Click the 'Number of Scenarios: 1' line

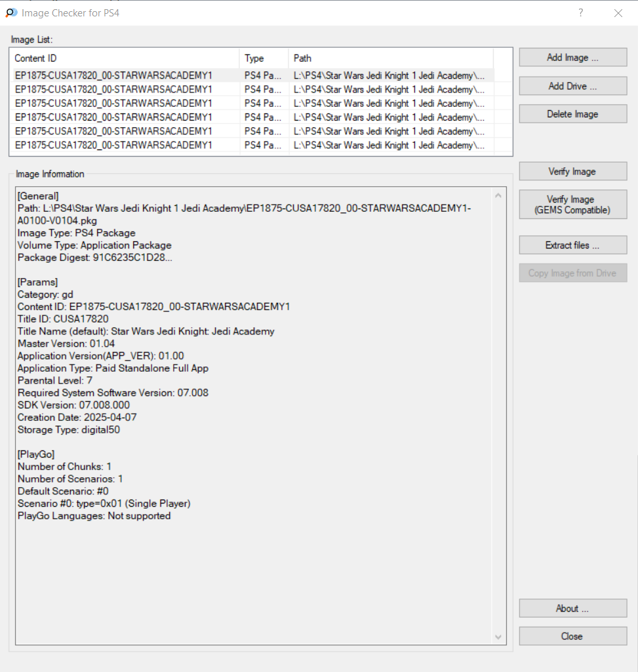tap(70, 479)
